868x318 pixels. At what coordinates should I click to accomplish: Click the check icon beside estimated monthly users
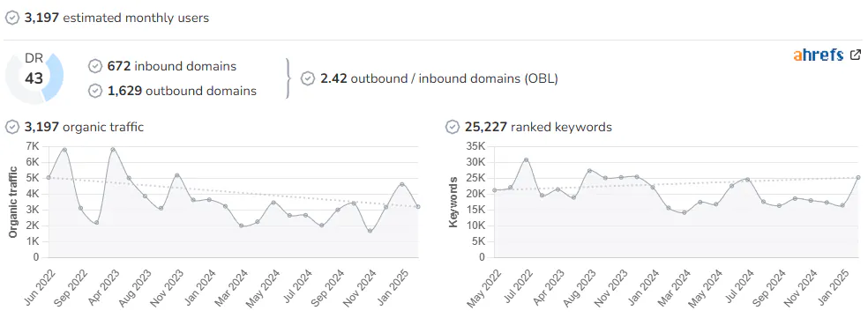pyautogui.click(x=12, y=18)
